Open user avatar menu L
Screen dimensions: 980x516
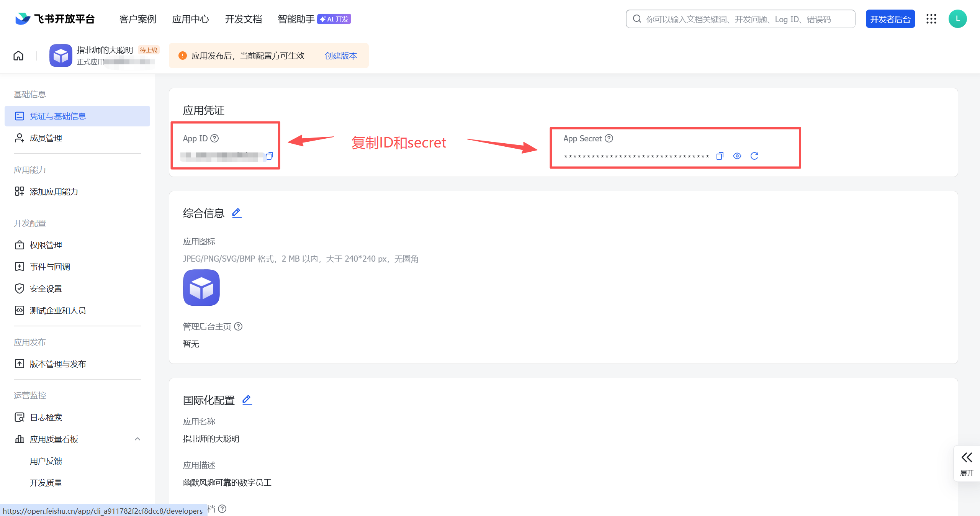(957, 19)
